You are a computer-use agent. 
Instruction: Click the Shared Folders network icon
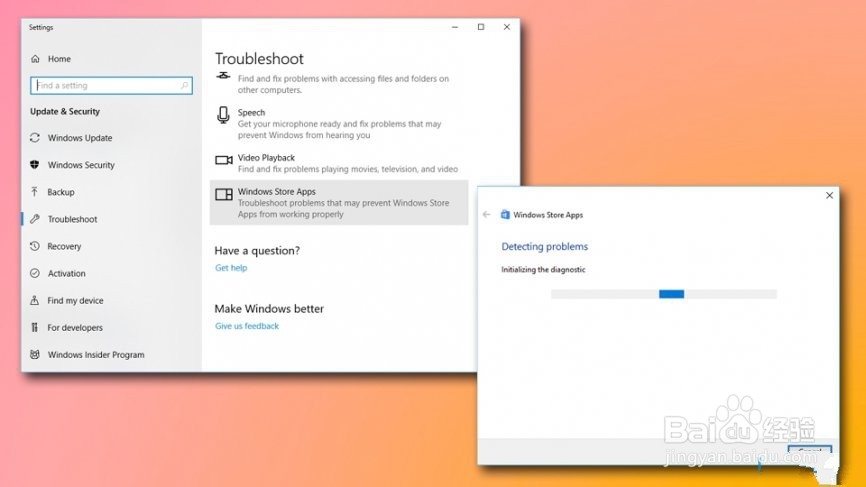[x=223, y=76]
